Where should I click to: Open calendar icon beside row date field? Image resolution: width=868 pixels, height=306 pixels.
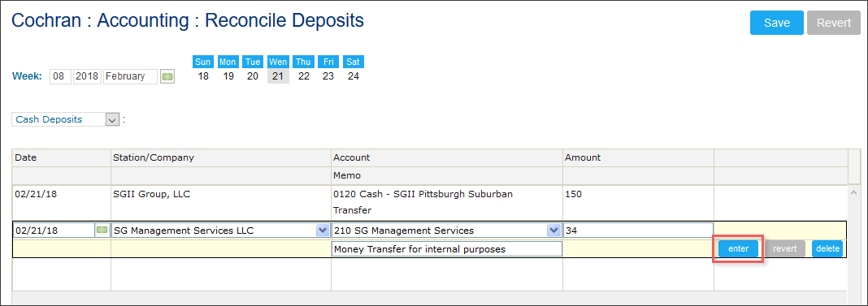pyautogui.click(x=102, y=231)
